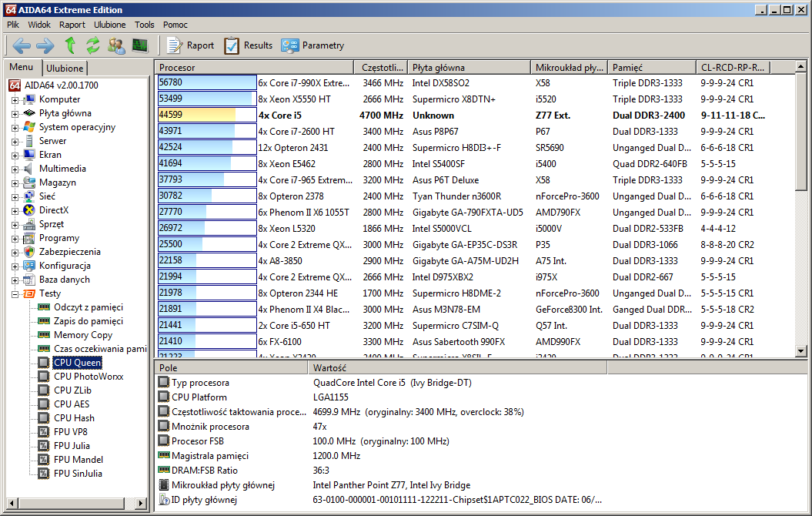Image resolution: width=812 pixels, height=516 pixels.
Task: Sort by the Częstotli... column header
Action: click(381, 67)
